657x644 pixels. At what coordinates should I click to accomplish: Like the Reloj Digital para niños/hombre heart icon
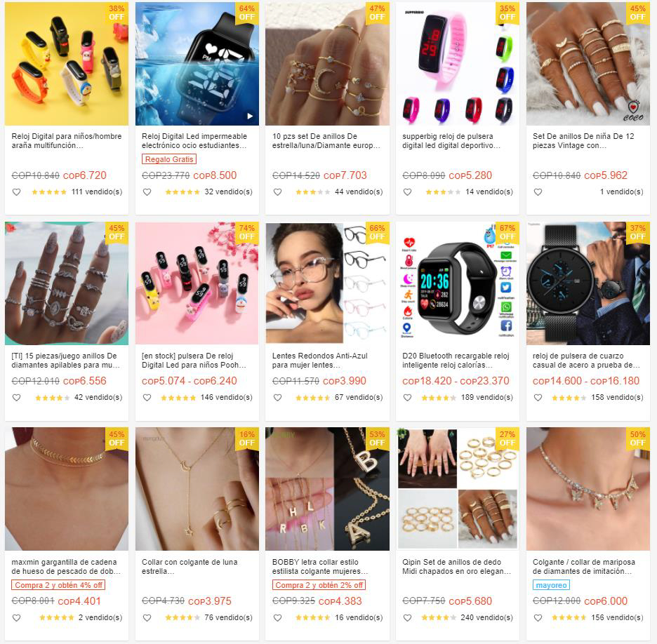16,192
